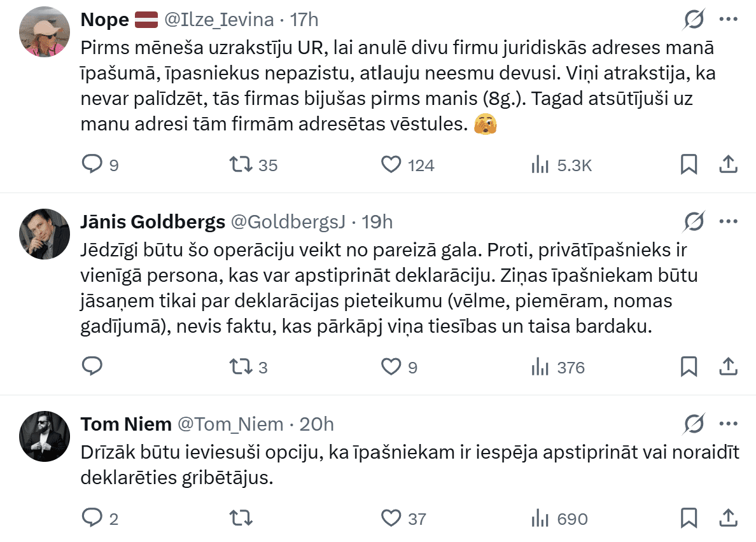Repost Jānis Goldbergs' post
This screenshot has height=542, width=756.
pos(241,367)
